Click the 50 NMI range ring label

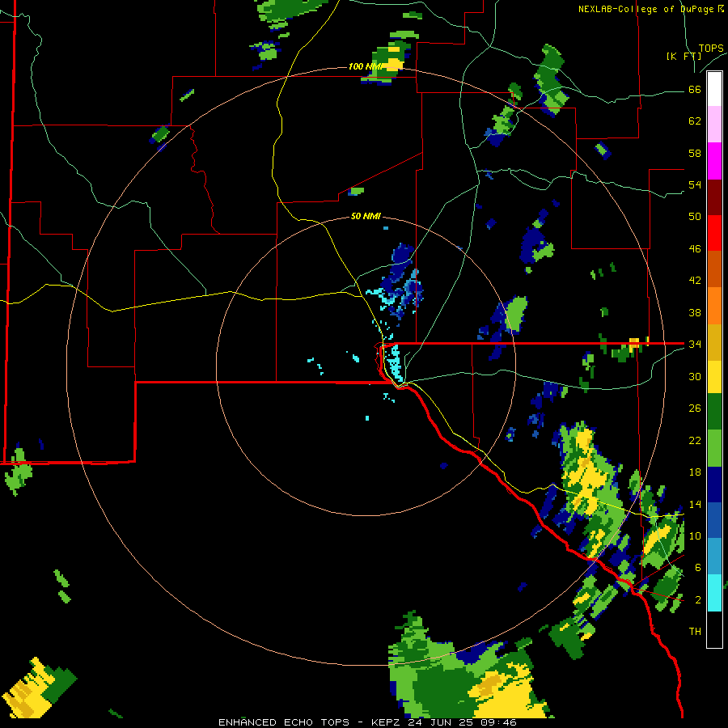(366, 216)
